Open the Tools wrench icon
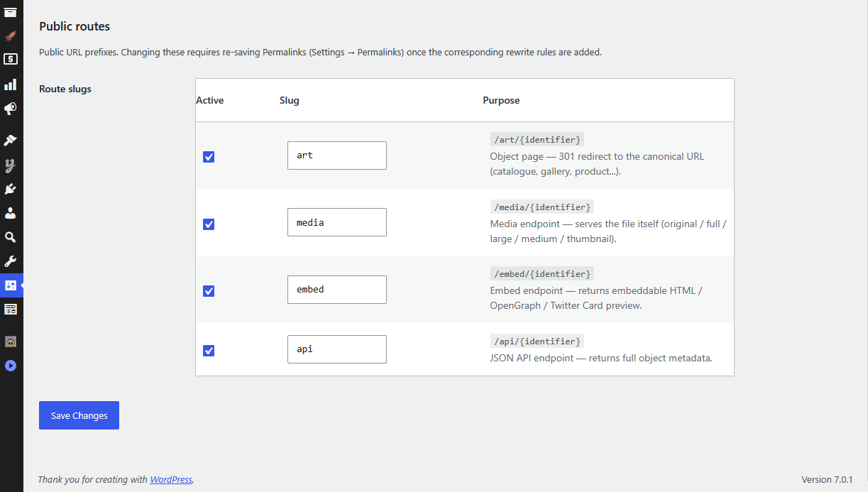This screenshot has height=492, width=868. tap(11, 261)
